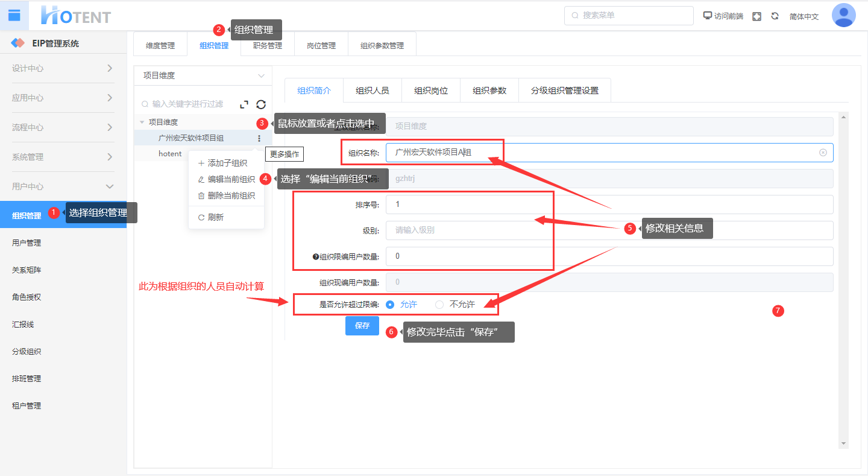Choose 添加子组织 from the context menu

(226, 163)
